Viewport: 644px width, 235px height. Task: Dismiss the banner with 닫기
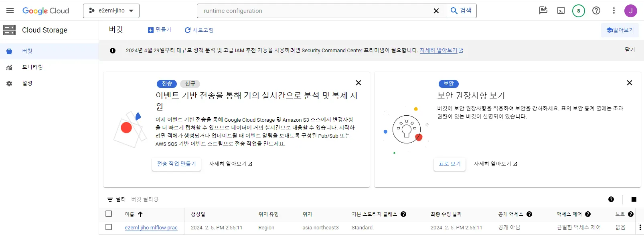point(630,50)
